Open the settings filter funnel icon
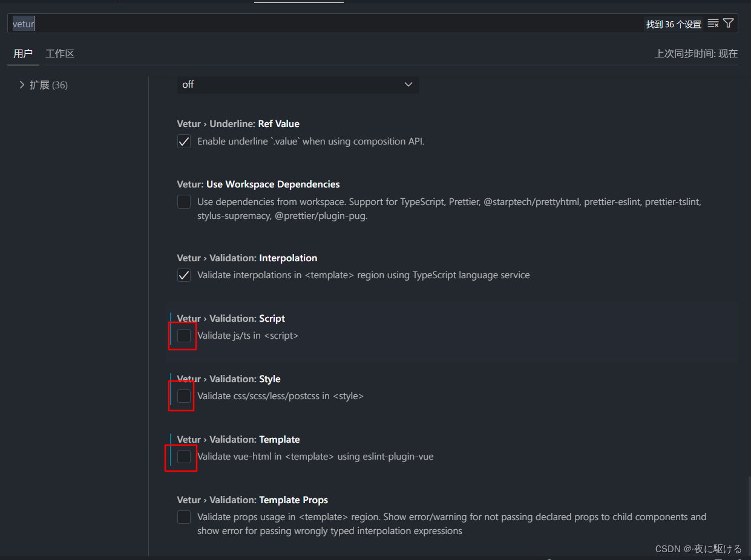 (729, 24)
